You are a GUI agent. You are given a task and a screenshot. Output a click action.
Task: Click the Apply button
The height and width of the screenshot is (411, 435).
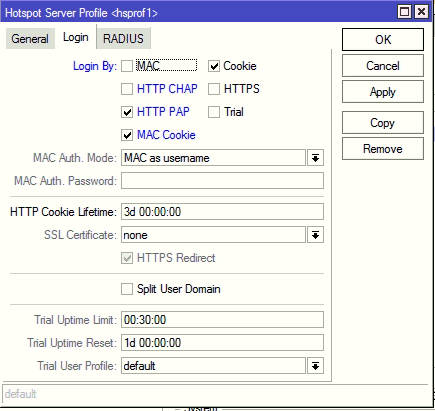coord(383,92)
